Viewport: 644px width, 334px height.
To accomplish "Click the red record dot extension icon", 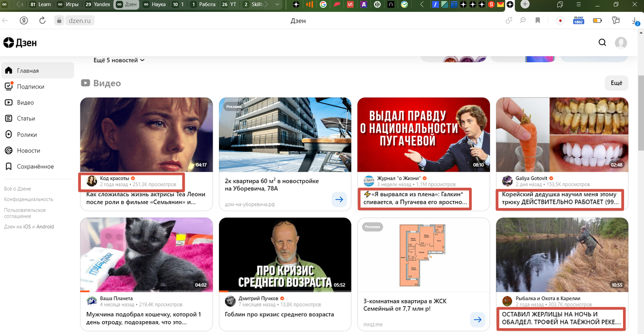I will tap(560, 21).
